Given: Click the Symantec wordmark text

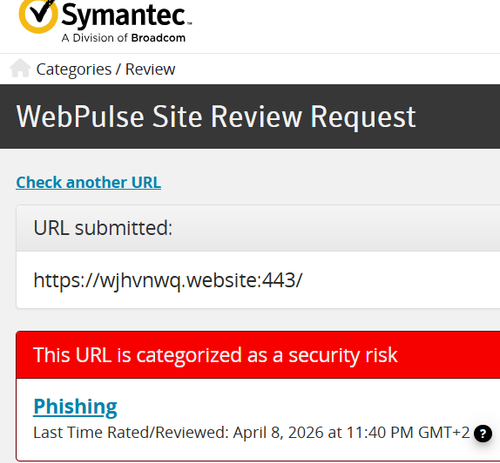Looking at the screenshot, I should [x=124, y=15].
